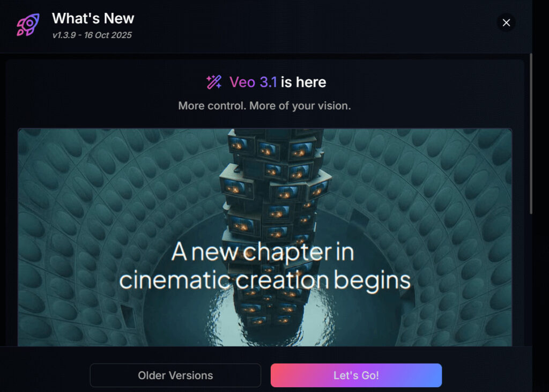The width and height of the screenshot is (549, 392).
Task: Click the v1.3.9 - 16 Oct 2025 version label
Action: 92,35
